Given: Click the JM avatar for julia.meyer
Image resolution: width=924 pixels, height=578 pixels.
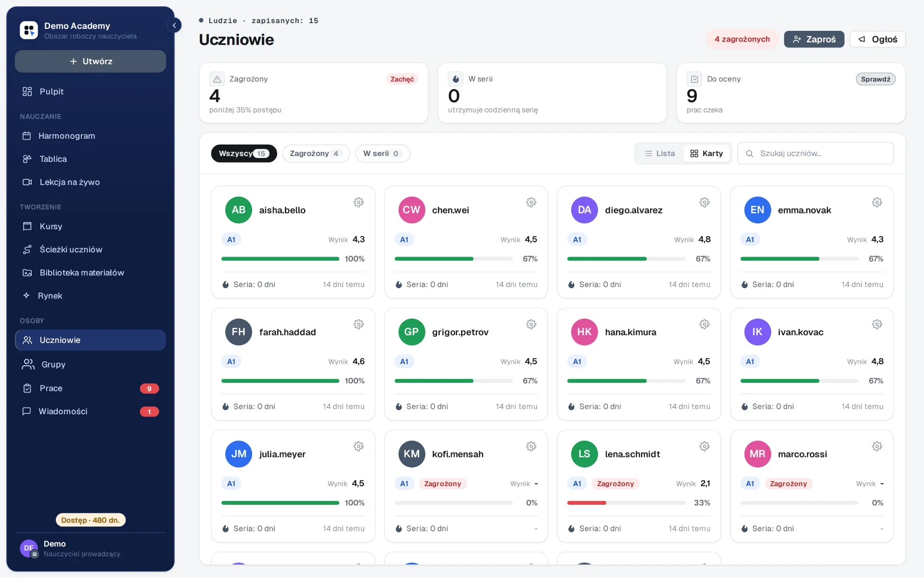Looking at the screenshot, I should pyautogui.click(x=239, y=454).
